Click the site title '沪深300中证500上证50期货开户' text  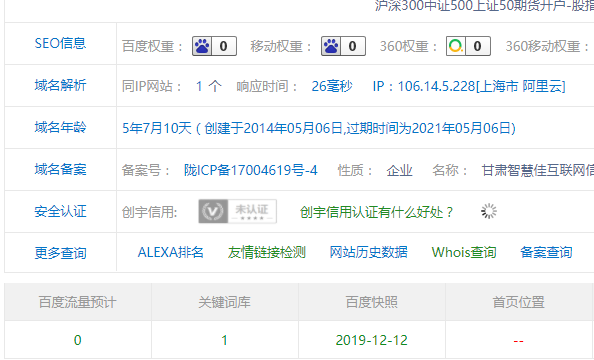469,6
